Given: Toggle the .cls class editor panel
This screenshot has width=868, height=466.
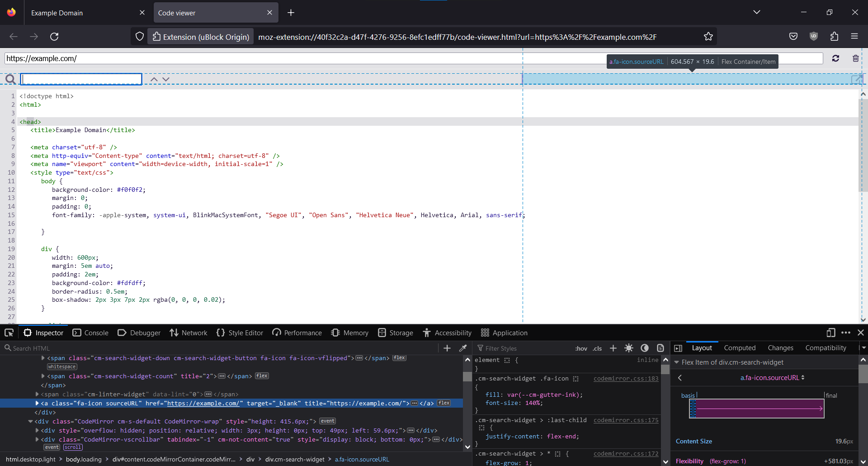Looking at the screenshot, I should [597, 348].
